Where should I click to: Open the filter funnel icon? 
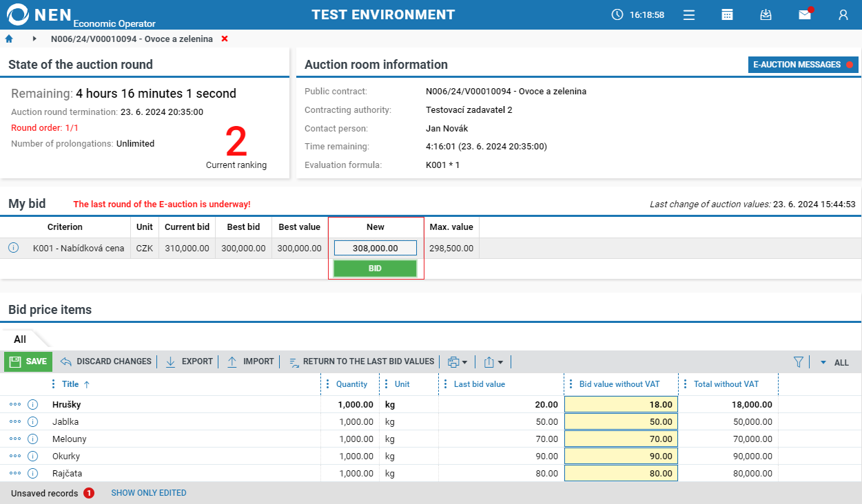click(x=799, y=361)
